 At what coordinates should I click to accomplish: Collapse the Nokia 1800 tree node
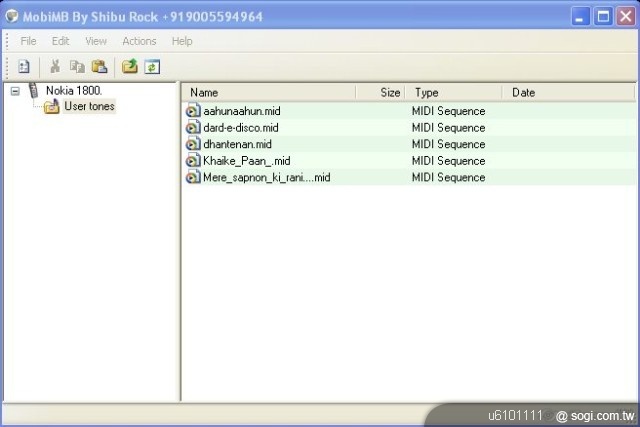[x=15, y=91]
